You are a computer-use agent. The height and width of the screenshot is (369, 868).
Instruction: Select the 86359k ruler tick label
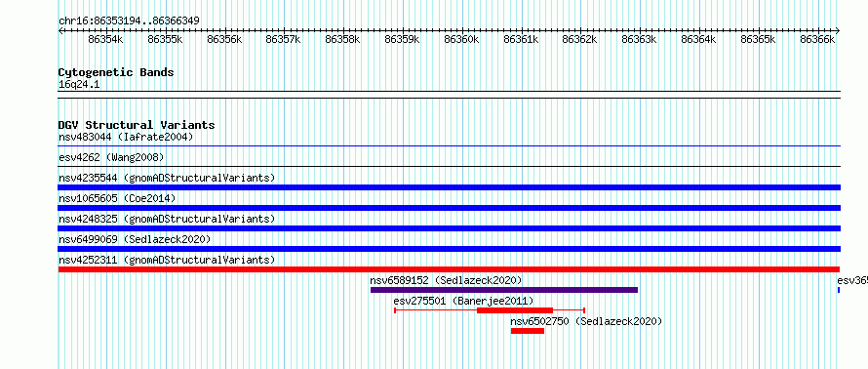coord(402,39)
